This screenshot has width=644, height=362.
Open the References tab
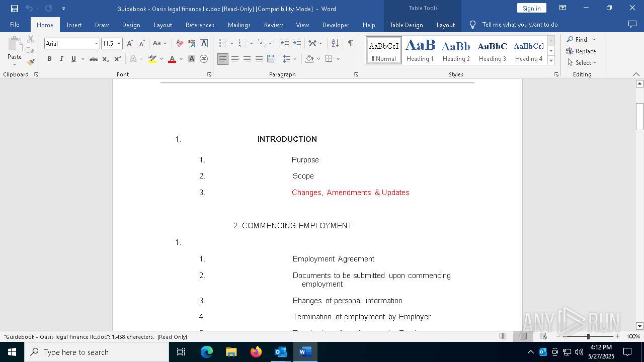click(200, 25)
